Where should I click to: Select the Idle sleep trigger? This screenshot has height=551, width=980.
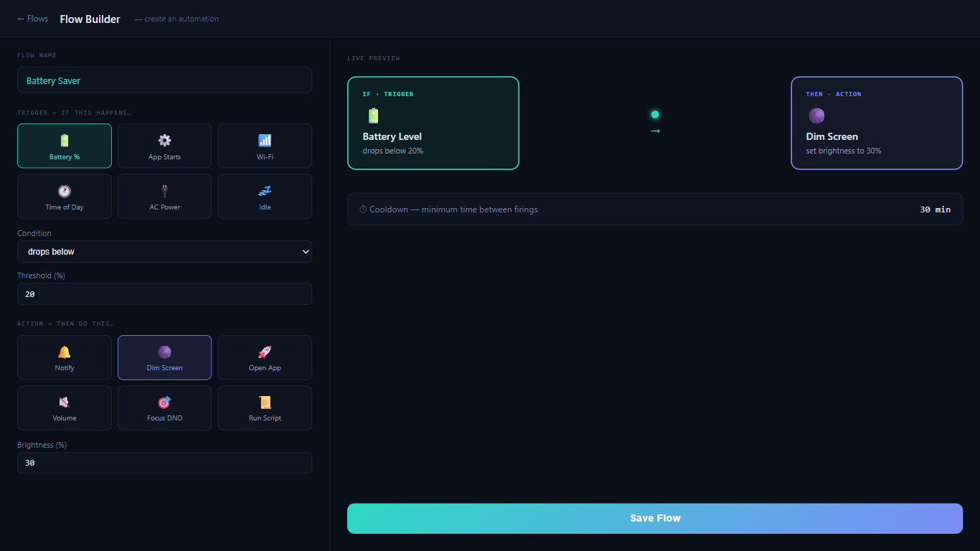pyautogui.click(x=265, y=196)
